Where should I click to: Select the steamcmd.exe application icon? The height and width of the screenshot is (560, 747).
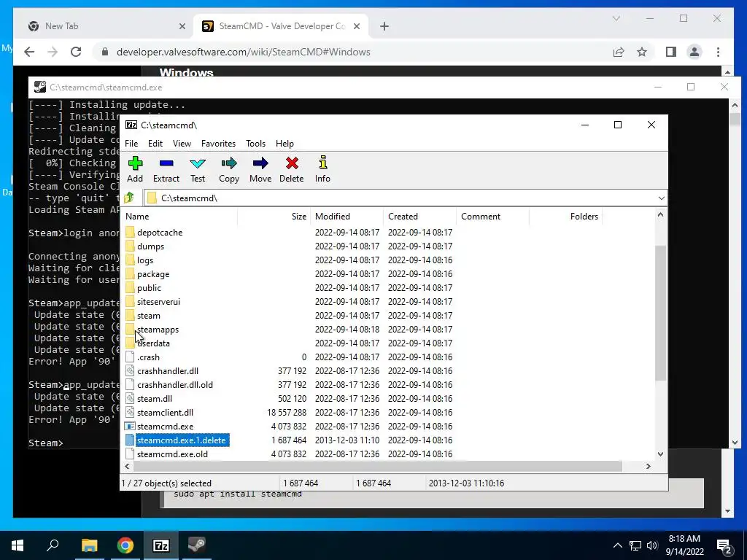(x=130, y=426)
